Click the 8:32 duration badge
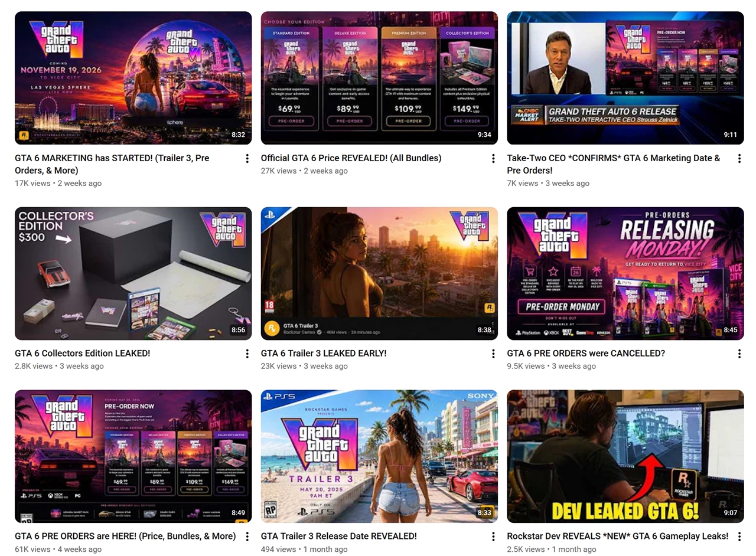 tap(238, 135)
